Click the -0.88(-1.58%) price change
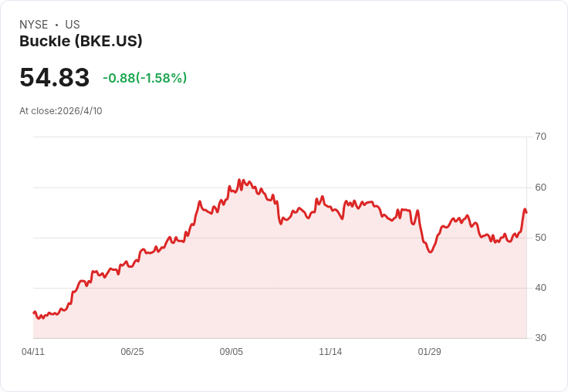The height and width of the screenshot is (392, 568). [x=145, y=78]
